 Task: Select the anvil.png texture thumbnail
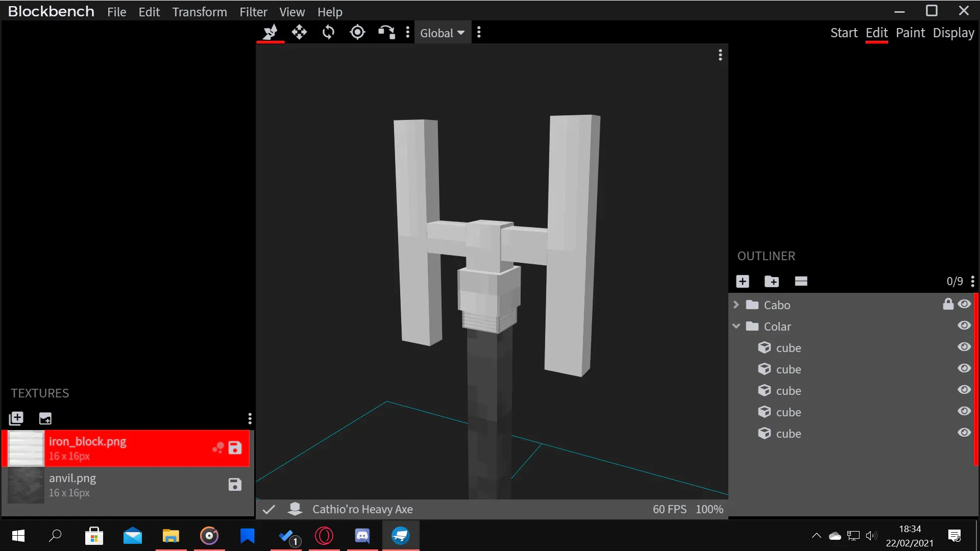click(26, 485)
